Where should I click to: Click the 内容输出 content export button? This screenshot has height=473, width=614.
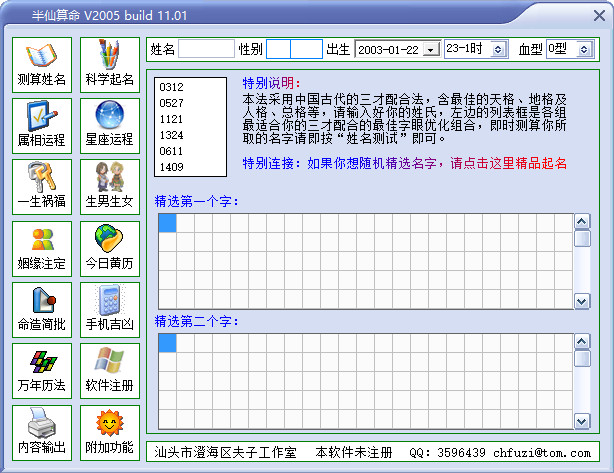42,433
